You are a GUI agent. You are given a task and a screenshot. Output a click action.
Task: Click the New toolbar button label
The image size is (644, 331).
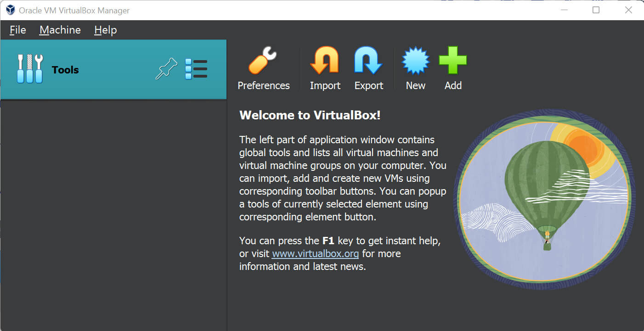(415, 85)
